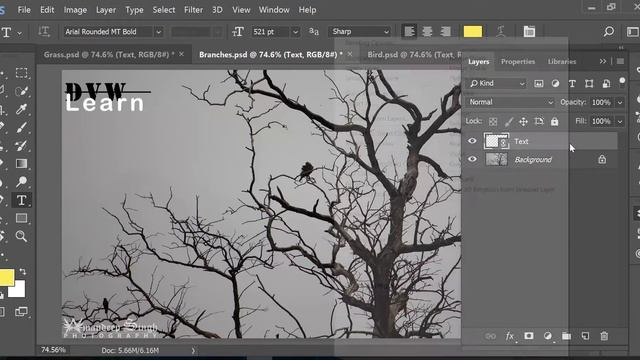640x360 pixels.
Task: Switch to the Properties panel tab
Action: 518,62
